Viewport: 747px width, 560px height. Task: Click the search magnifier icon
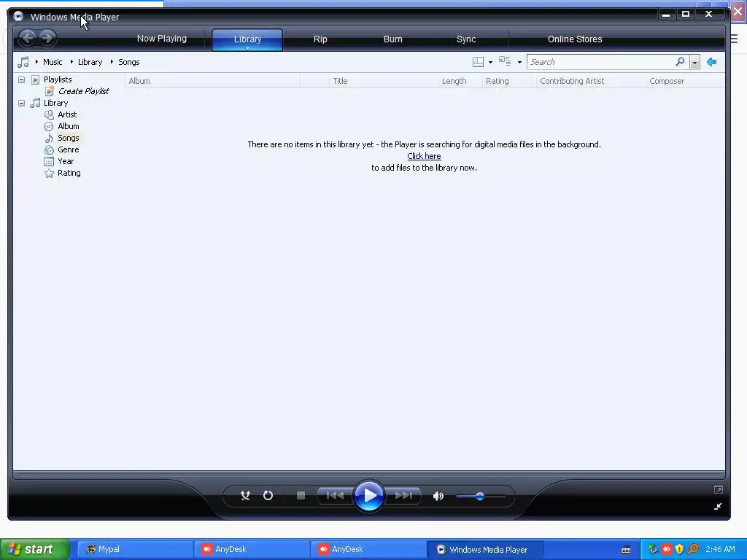pos(681,61)
